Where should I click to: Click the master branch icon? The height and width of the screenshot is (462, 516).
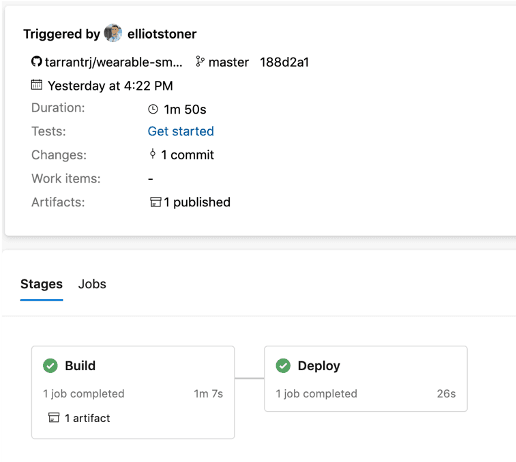[x=200, y=62]
